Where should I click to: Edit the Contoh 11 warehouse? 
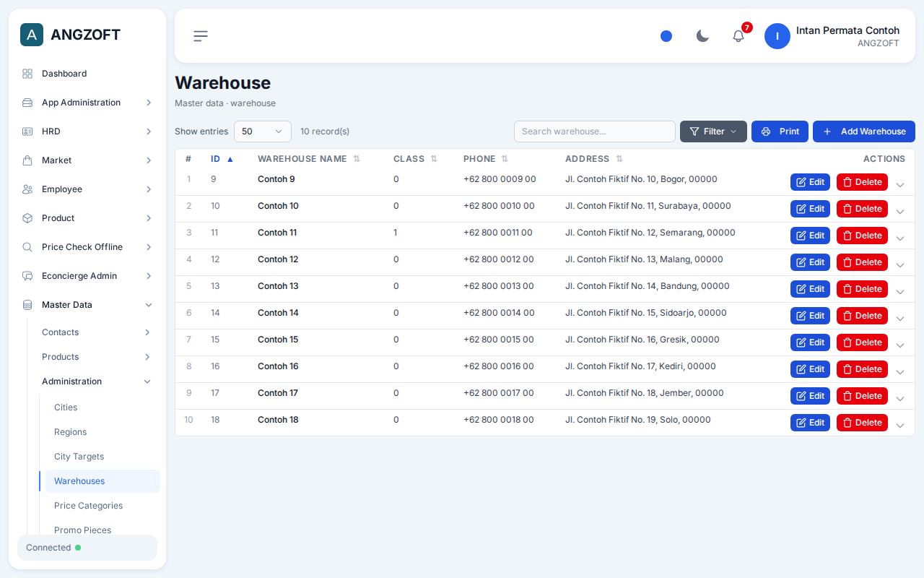pos(810,236)
